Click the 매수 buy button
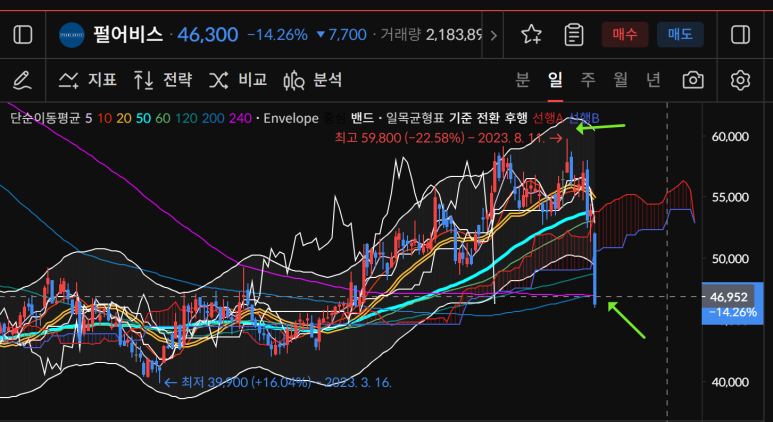The height and width of the screenshot is (422, 773). tap(625, 35)
